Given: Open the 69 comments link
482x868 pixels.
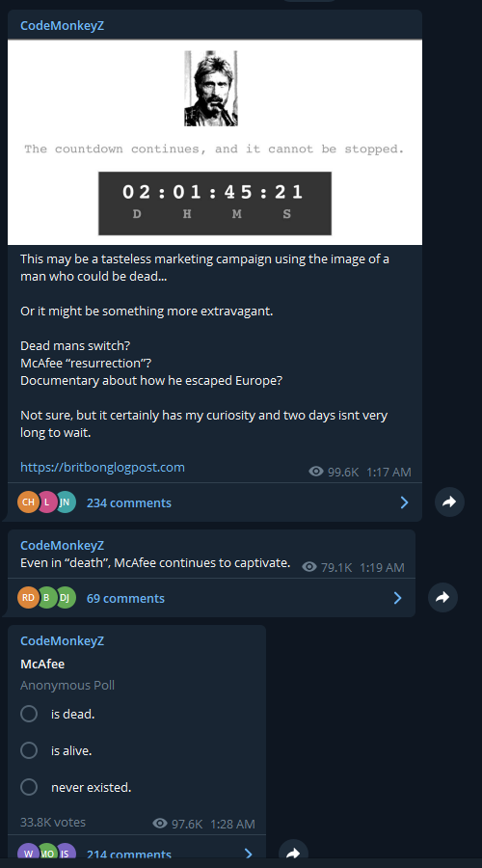Looking at the screenshot, I should [x=125, y=598].
